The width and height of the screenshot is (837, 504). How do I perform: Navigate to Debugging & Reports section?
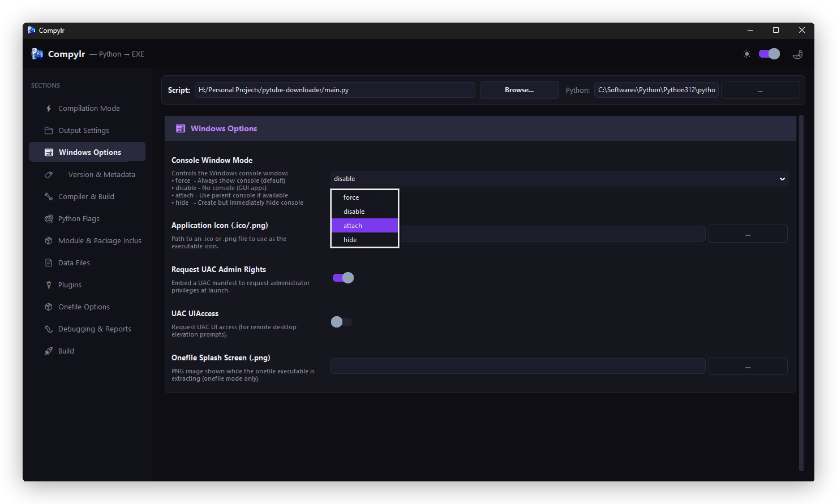pos(87,329)
